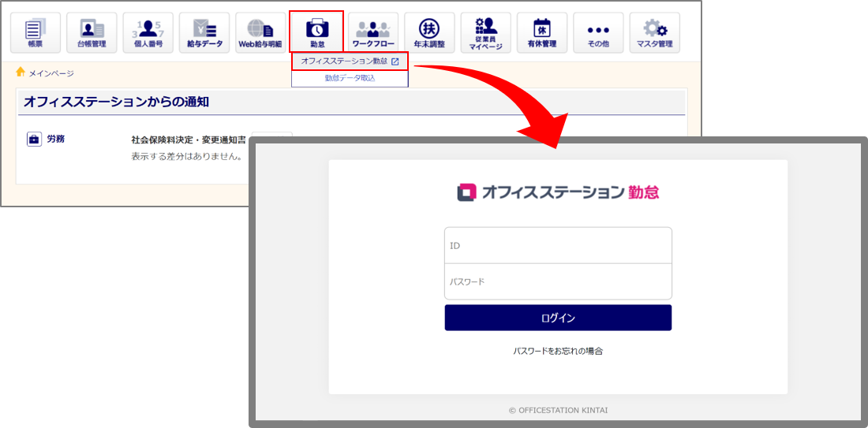The width and height of the screenshot is (868, 428).
Task: Click the オフィスステーション 勤怠 logo
Action: (x=558, y=192)
